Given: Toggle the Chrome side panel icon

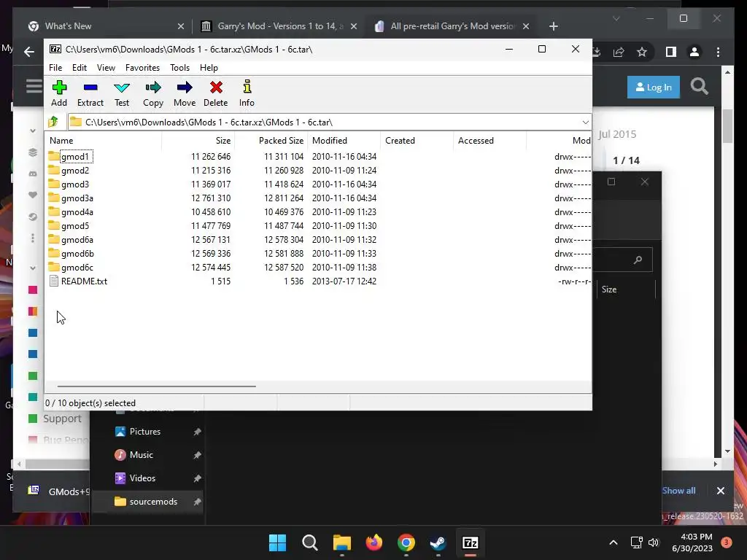Looking at the screenshot, I should tap(671, 52).
